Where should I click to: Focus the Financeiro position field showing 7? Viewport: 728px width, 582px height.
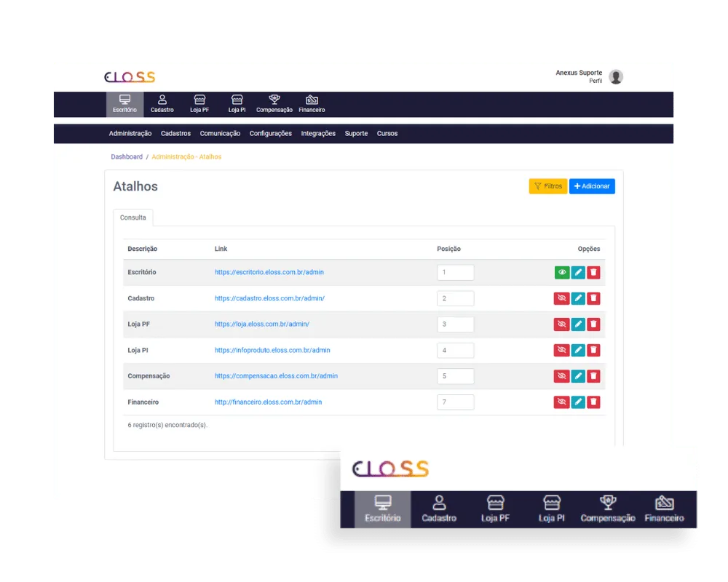coord(456,402)
